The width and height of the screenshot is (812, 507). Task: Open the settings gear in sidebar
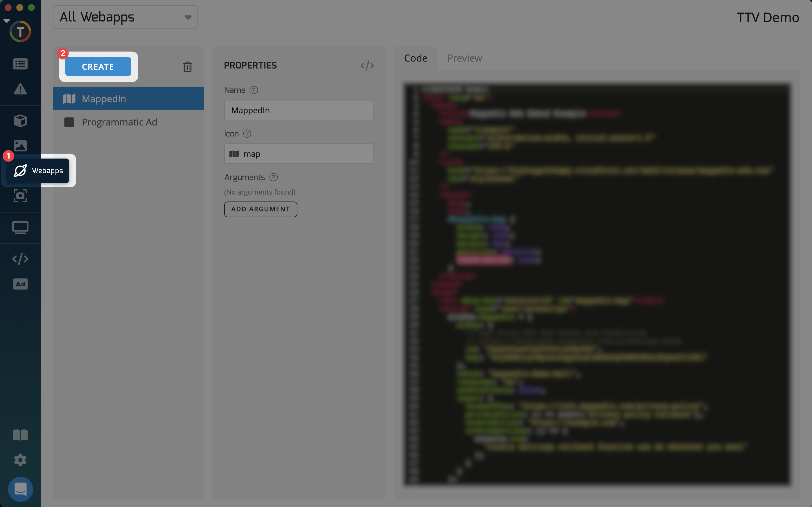20,460
